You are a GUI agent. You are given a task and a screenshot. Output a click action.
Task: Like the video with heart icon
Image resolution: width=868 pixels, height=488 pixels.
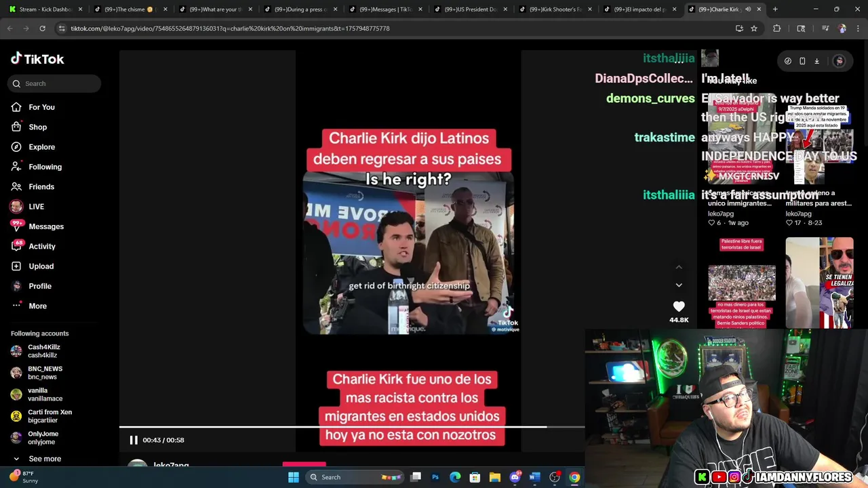tap(679, 306)
